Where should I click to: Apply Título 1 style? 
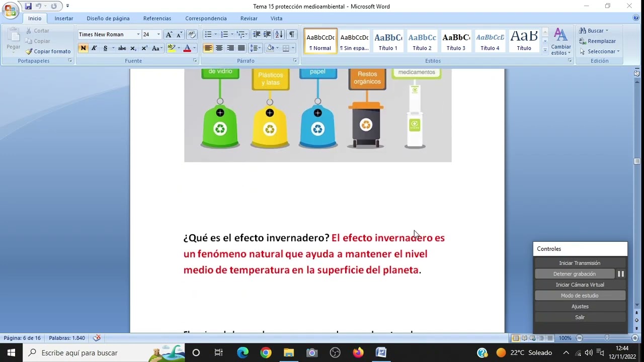388,41
